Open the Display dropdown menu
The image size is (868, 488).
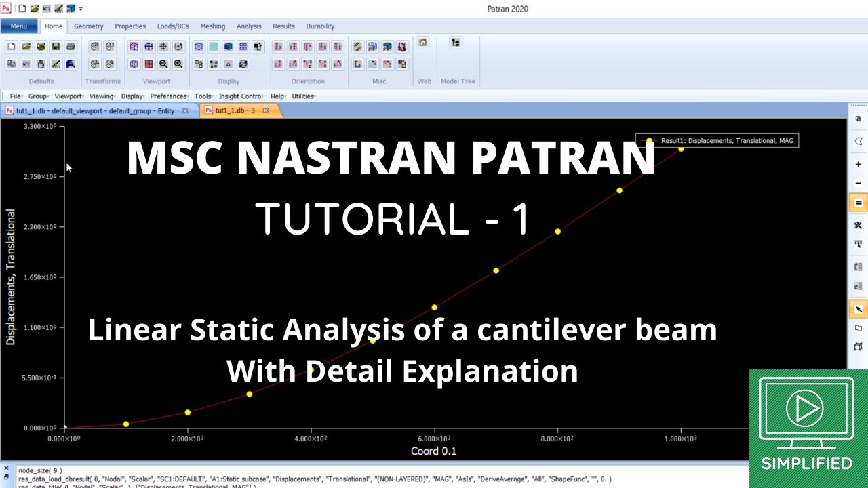[x=133, y=96]
